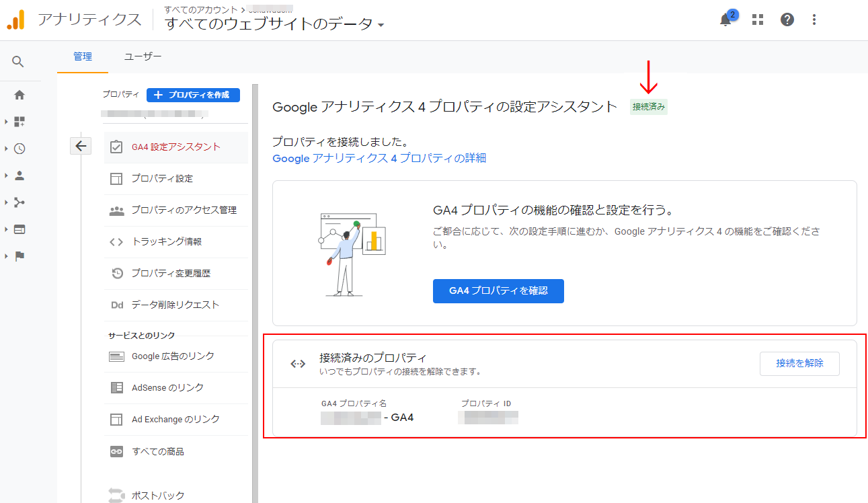Expand the Customization section arrow

[6, 122]
